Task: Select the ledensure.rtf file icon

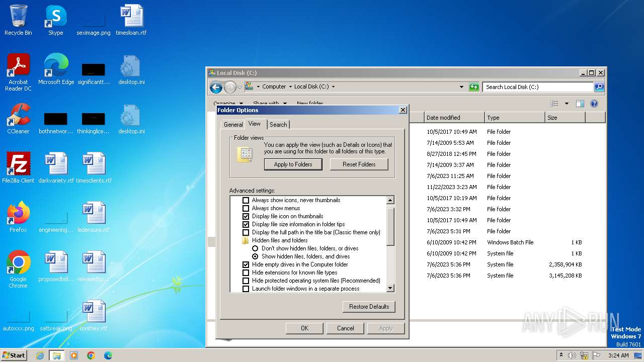Action: pos(94,217)
